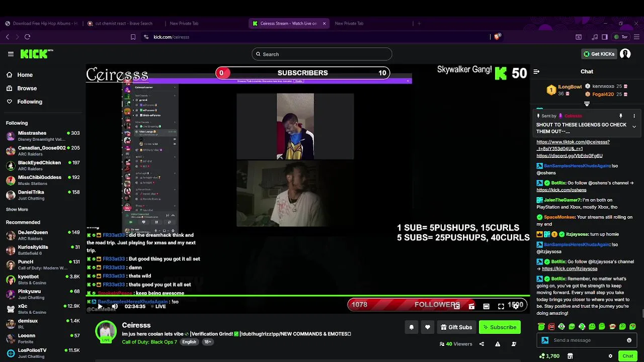Open the chat settings gear icon
Image resolution: width=644 pixels, height=362 pixels.
610,356
